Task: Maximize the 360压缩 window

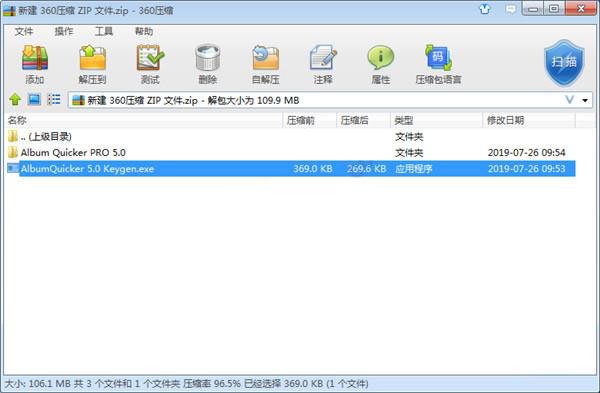Action: [x=554, y=9]
